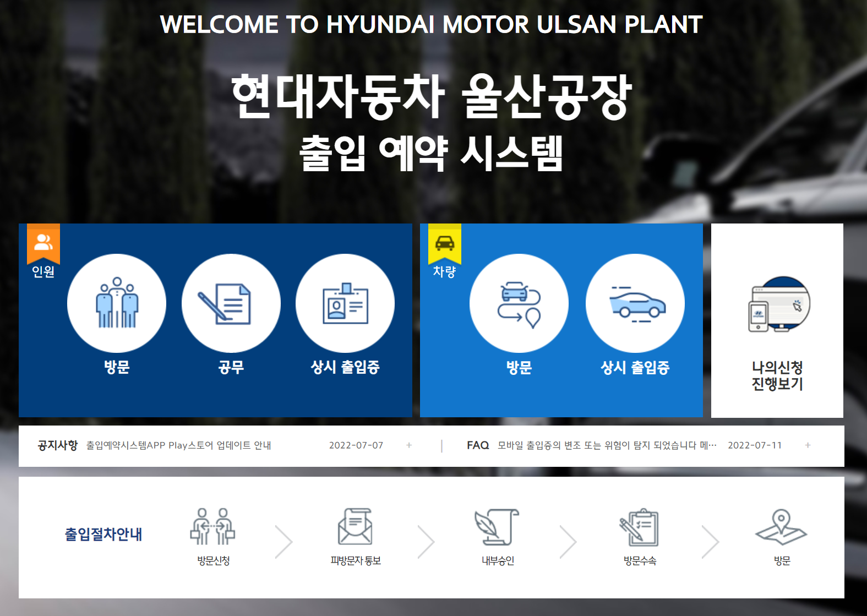Click the 내부승인 step label
Viewport: 867px width, 616px height.
pyautogui.click(x=498, y=561)
